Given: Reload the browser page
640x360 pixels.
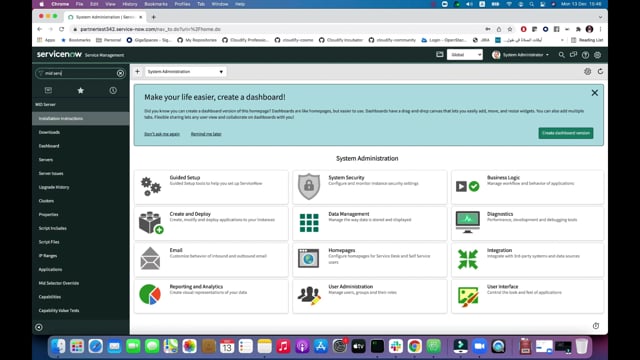Looking at the screenshot, I should pos(62,29).
